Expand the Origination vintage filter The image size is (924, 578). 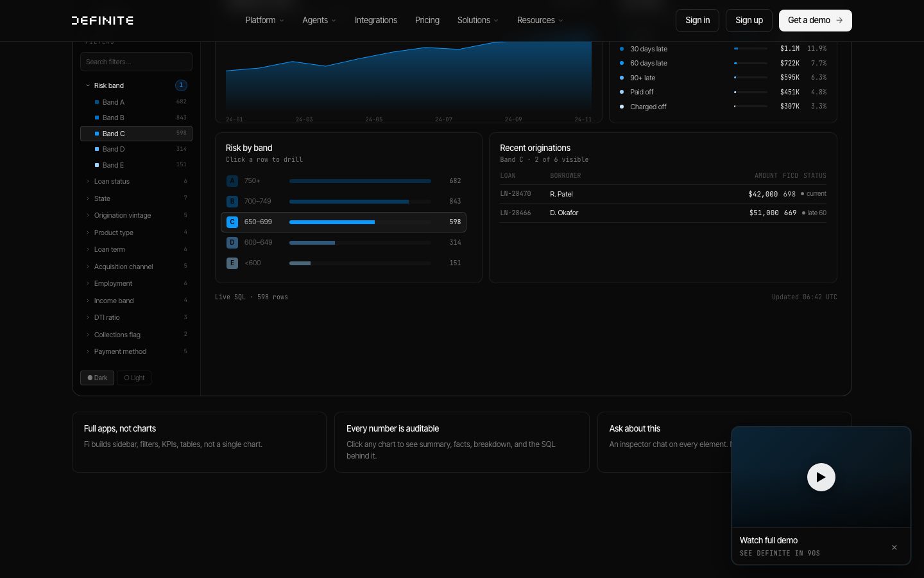click(x=136, y=215)
